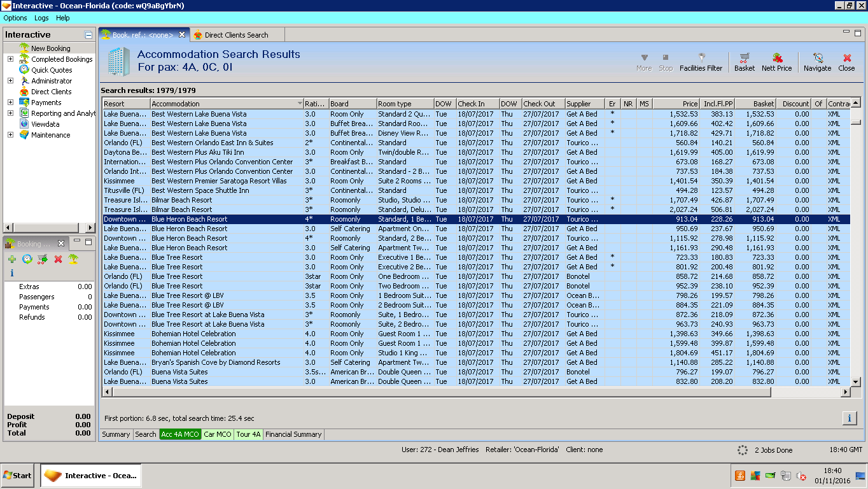The image size is (868, 489).
Task: Open the Facilities Filter funnel
Action: 701,58
